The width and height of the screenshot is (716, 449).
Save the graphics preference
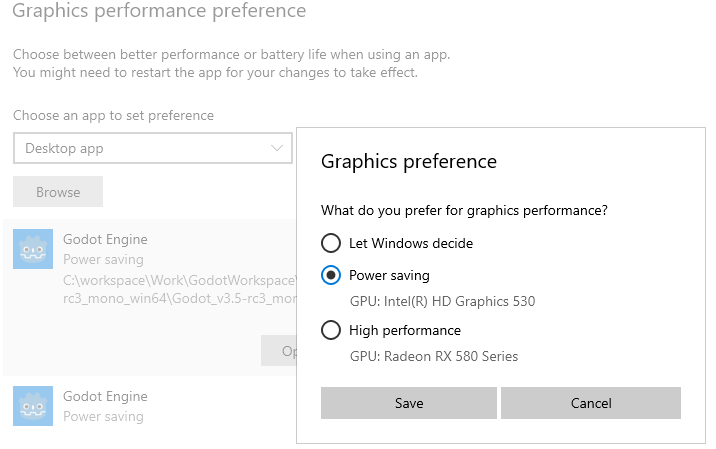408,403
